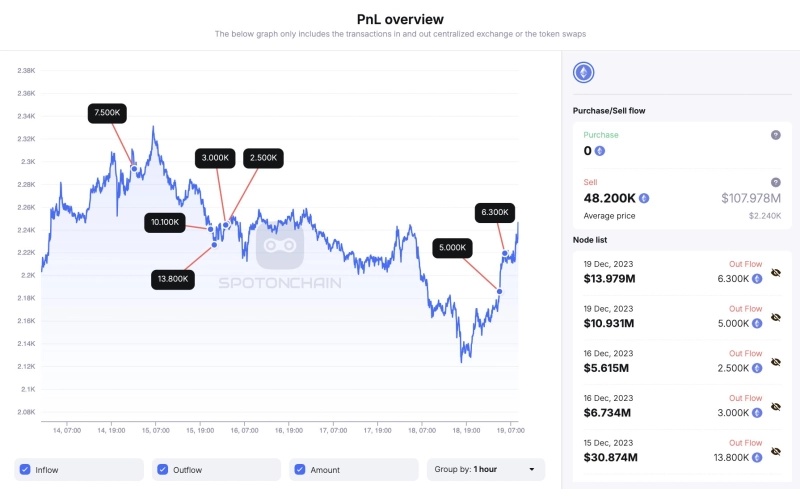800x489 pixels.
Task: Click the Ethereum token icon in the side panel
Action: point(584,72)
